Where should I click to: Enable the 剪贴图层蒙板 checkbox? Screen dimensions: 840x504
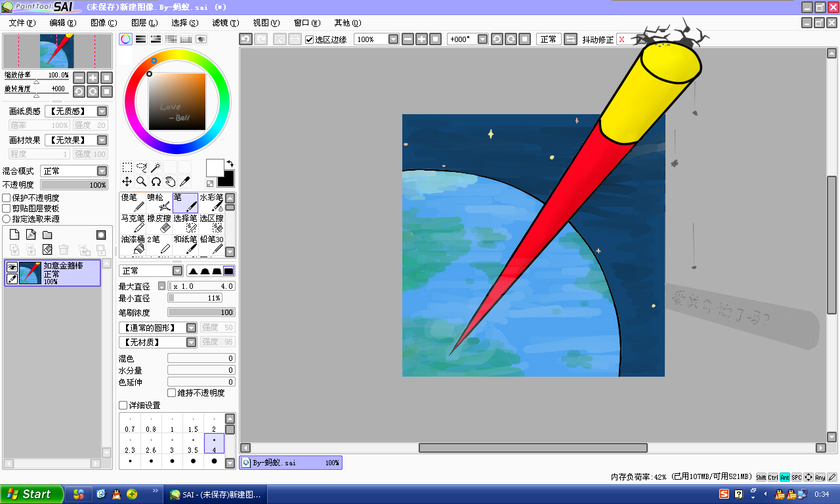point(7,208)
